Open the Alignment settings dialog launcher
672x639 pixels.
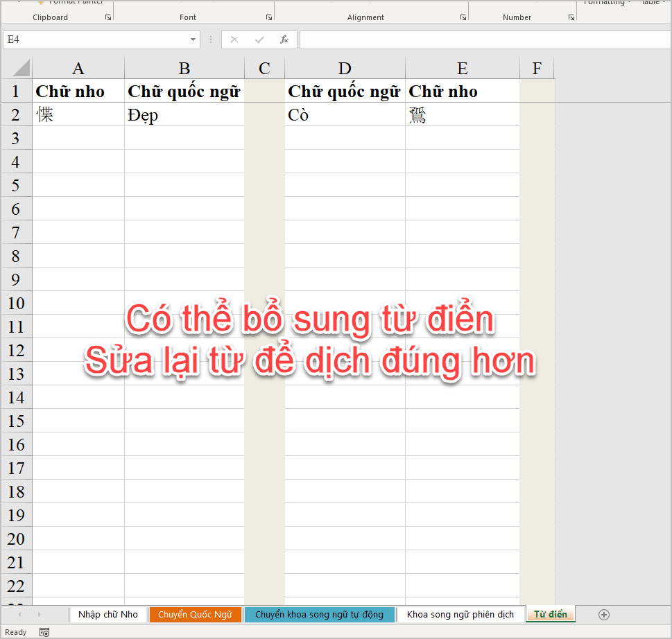[x=463, y=17]
